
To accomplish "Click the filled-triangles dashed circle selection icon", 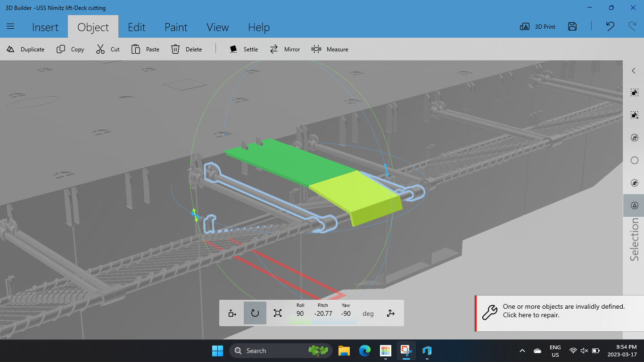I will 634,183.
